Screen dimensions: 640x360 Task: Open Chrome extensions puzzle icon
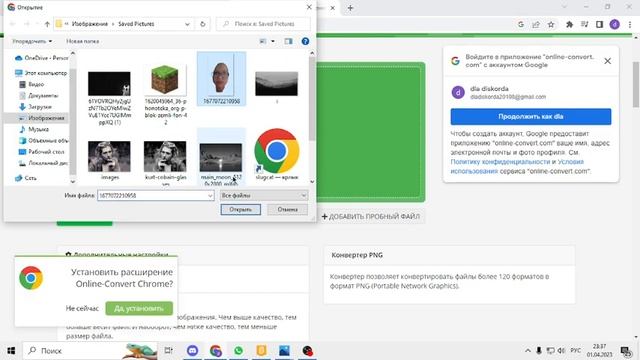pos(569,24)
